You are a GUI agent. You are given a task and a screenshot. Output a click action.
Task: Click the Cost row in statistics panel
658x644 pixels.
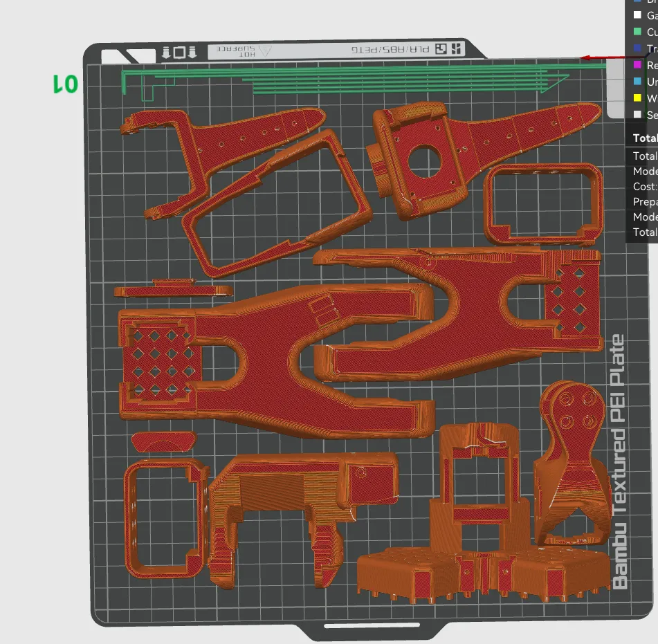(x=644, y=186)
